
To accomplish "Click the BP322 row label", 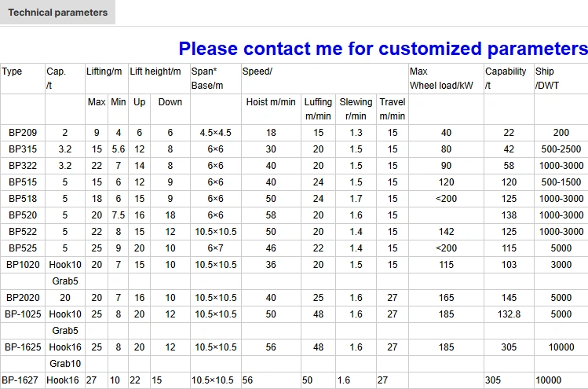I will (23, 166).
